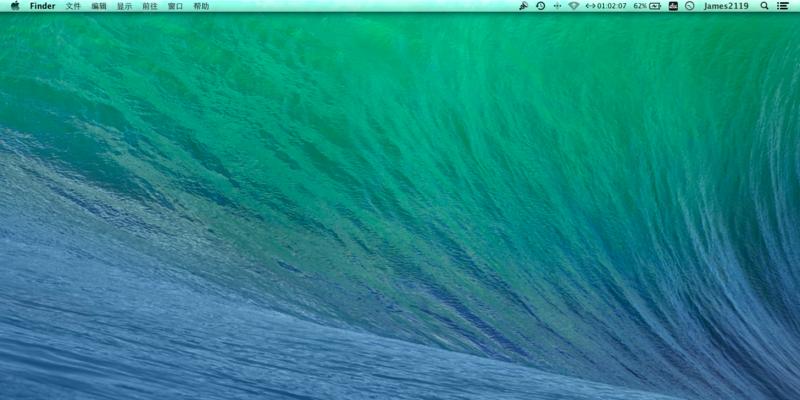Click the four-dot cross status icon
The height and width of the screenshot is (400, 800).
click(x=557, y=6)
